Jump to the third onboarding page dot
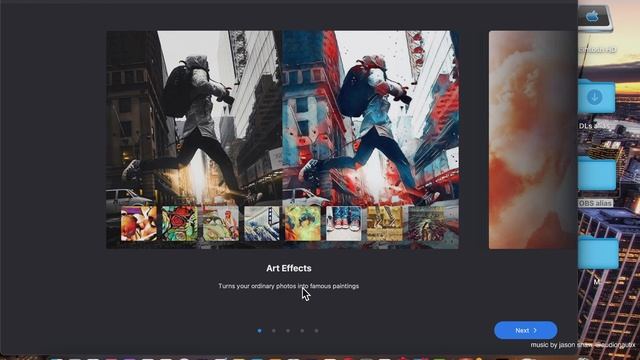 [288, 331]
